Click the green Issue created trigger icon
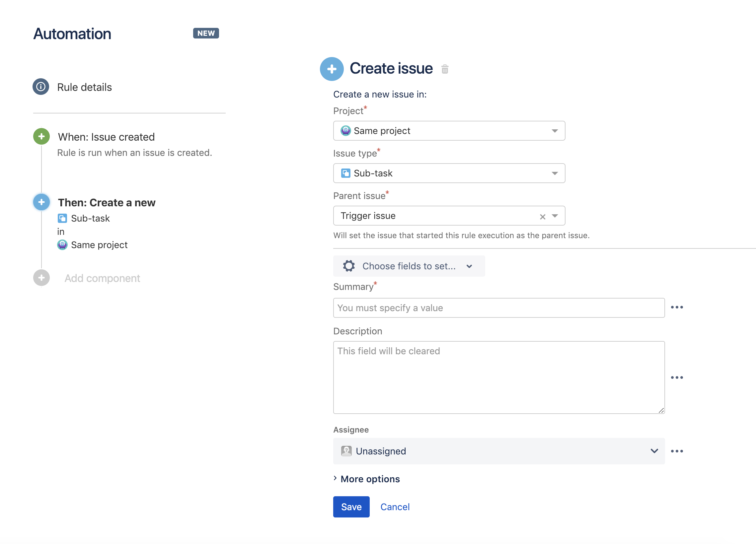Viewport: 756px width, 544px height. point(41,137)
